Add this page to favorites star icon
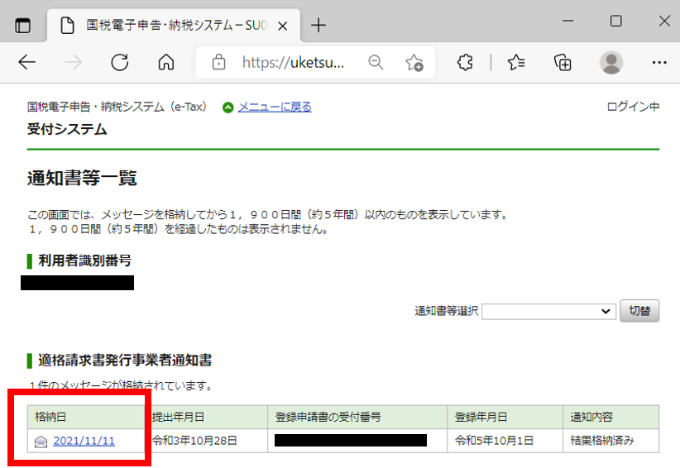 [414, 62]
